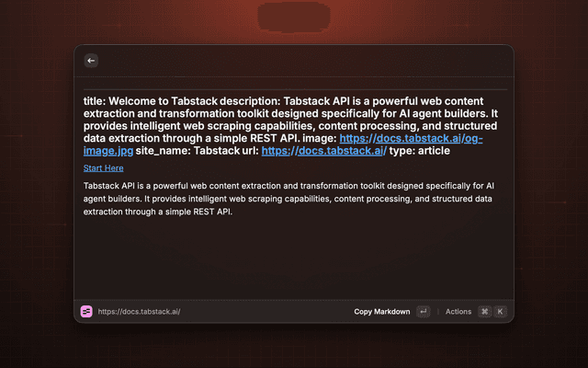Viewport: 588px width, 368px height.
Task: Copy the page as Markdown
Action: (x=382, y=312)
